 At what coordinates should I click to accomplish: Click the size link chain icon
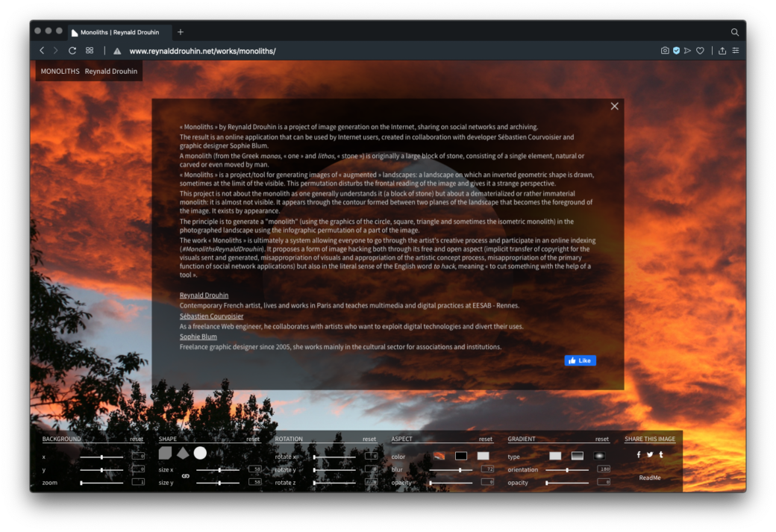(x=186, y=476)
